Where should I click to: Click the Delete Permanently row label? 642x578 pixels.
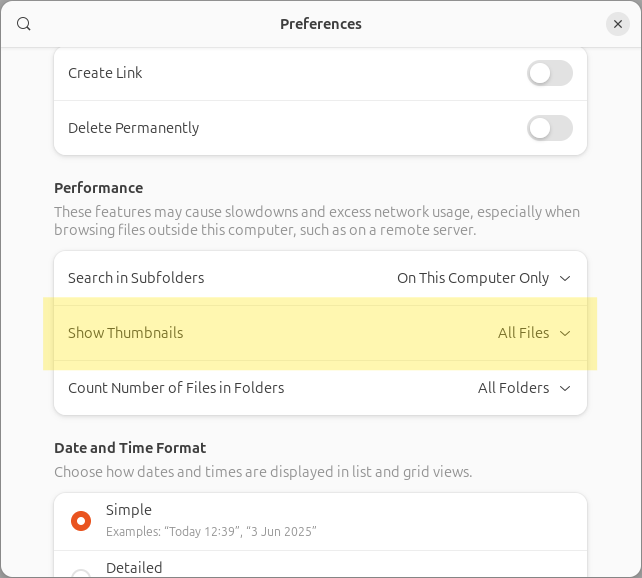tap(133, 128)
